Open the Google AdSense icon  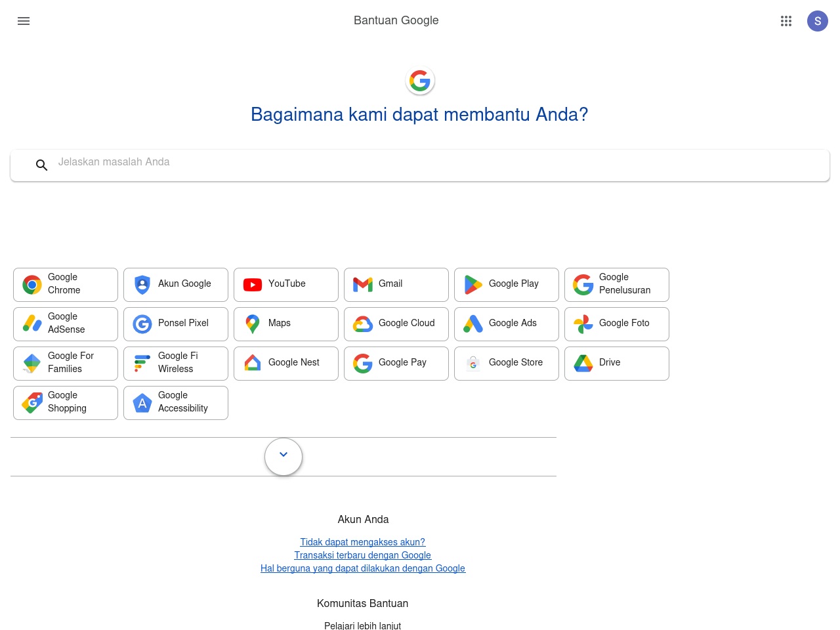click(32, 324)
